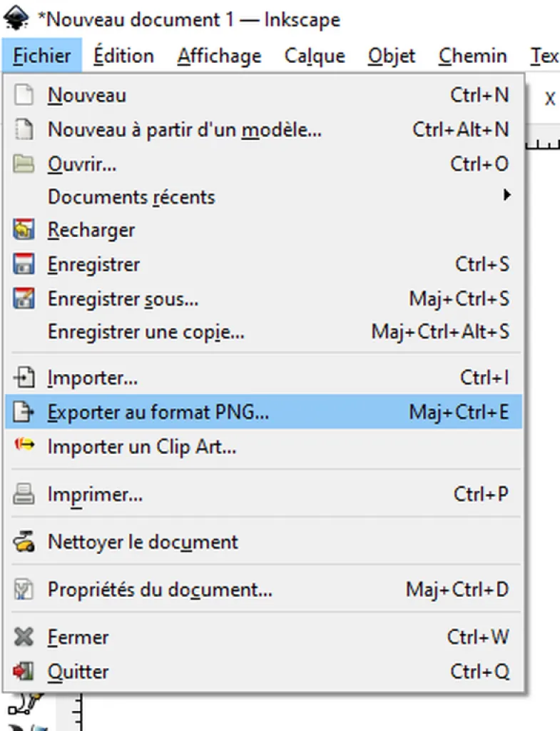560x731 pixels.
Task: Click the Ouvrir folder icon
Action: pos(24,164)
